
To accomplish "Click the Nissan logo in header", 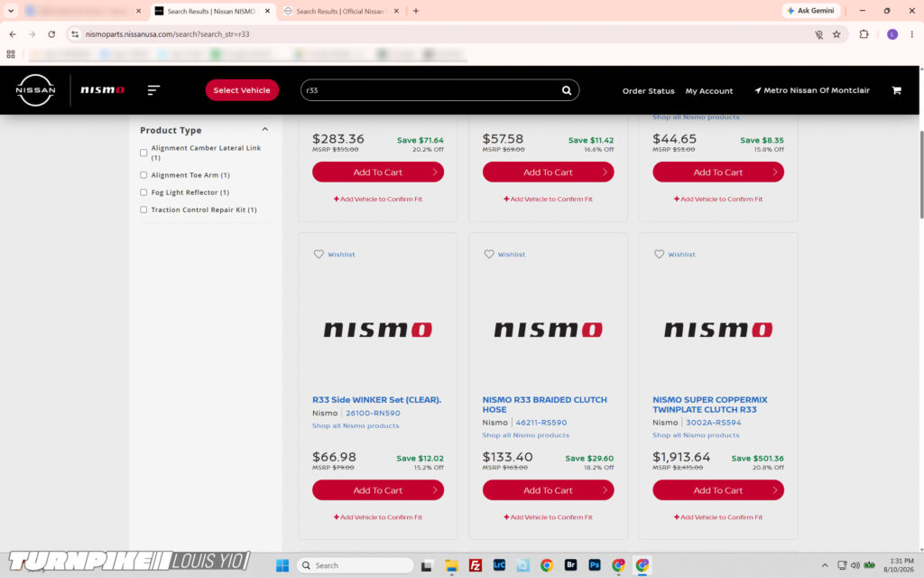I will click(35, 90).
